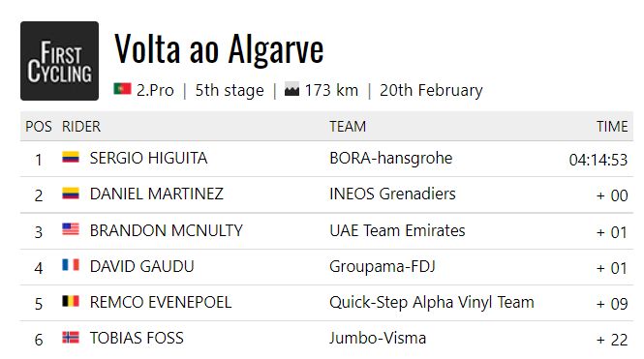Click the FirstCycling logo
This screenshot has height=359, width=644.
59,61
